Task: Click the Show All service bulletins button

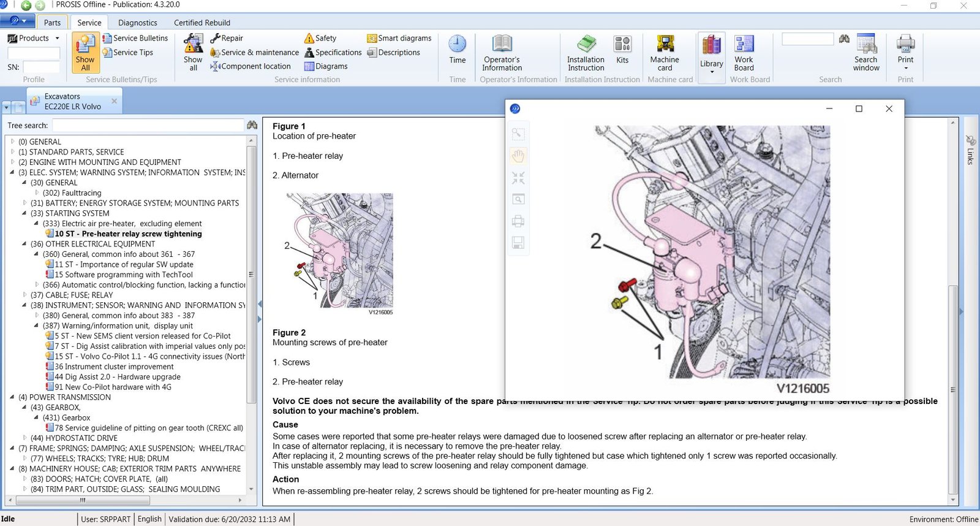Action: [85, 53]
